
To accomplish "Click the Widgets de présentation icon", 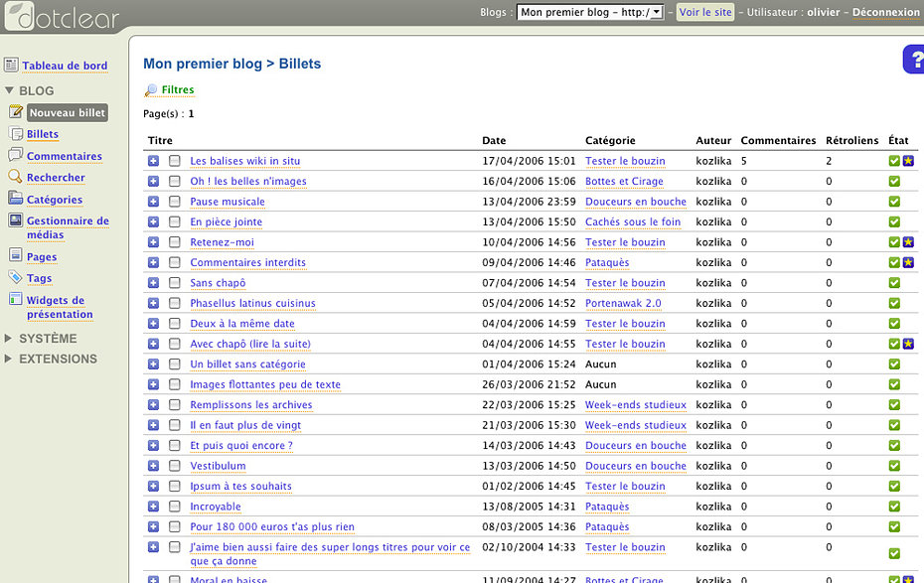I will click(x=14, y=301).
